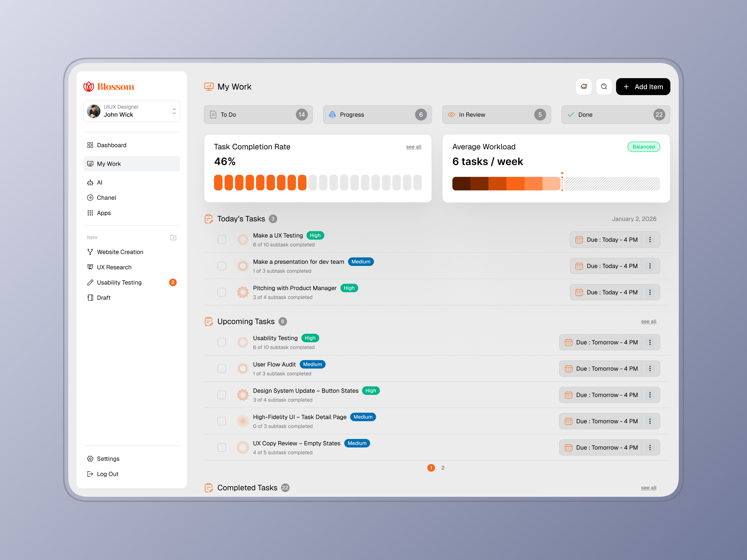The height and width of the screenshot is (560, 747).
Task: Open the To Do status tab
Action: [x=258, y=115]
